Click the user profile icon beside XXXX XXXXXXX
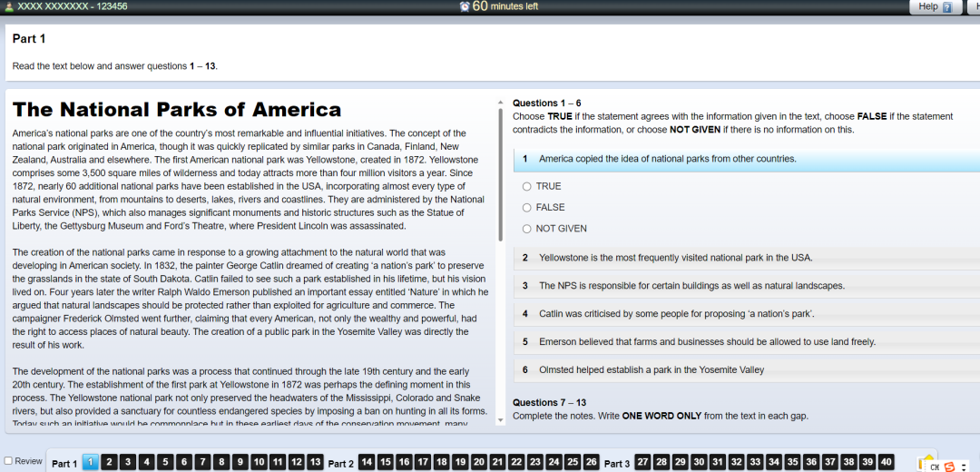 [9, 6]
